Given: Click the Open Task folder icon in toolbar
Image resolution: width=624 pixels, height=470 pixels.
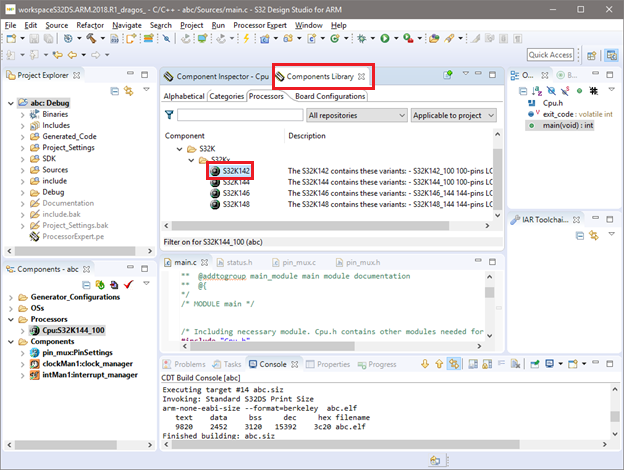Looking at the screenshot, I should coord(434,39).
